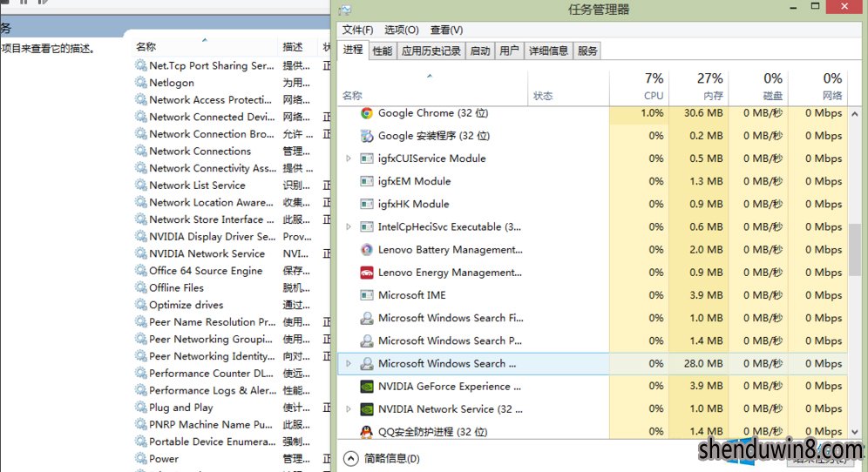Click the IntelCpHeciSvc Executable icon

[x=367, y=227]
